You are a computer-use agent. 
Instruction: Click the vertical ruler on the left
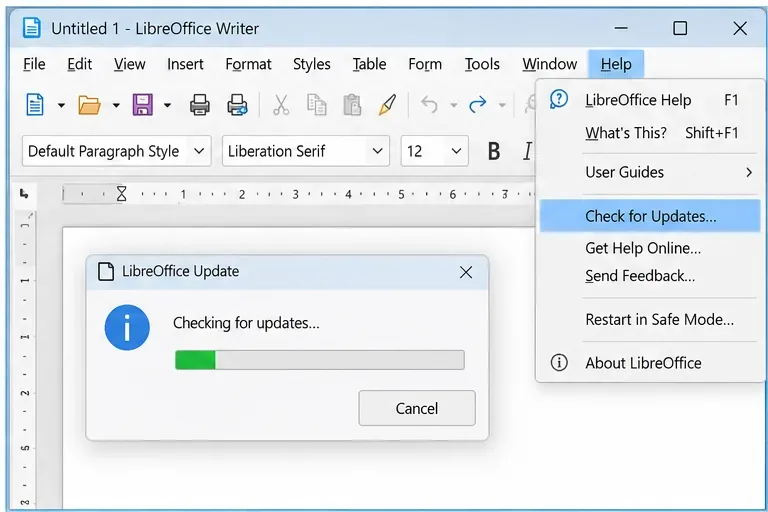(24, 360)
